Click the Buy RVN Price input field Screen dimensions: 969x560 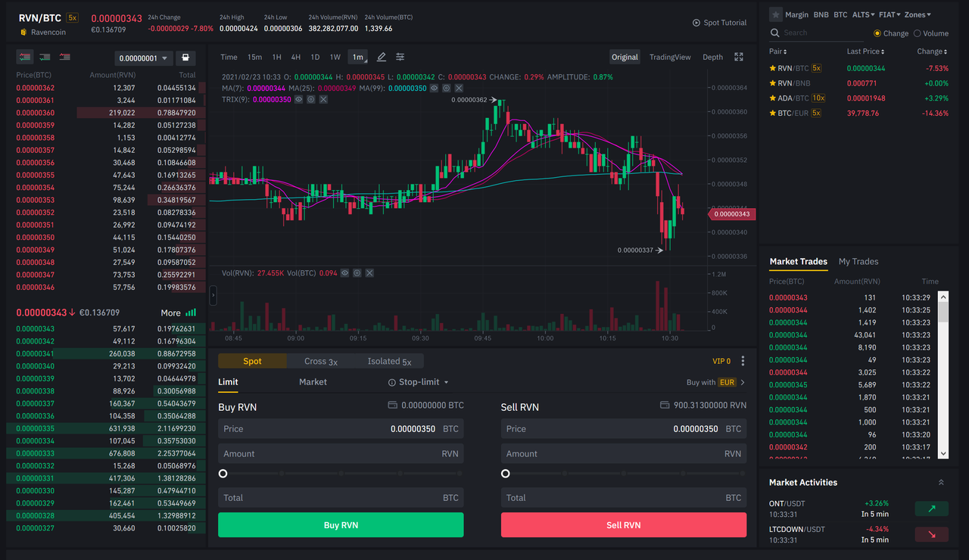341,429
